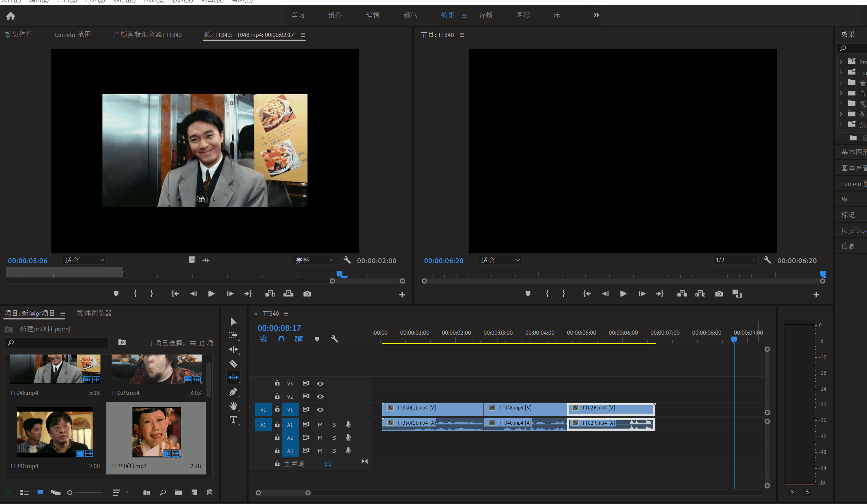
Task: Open Source playback resolution dropdown 完整
Action: point(315,260)
